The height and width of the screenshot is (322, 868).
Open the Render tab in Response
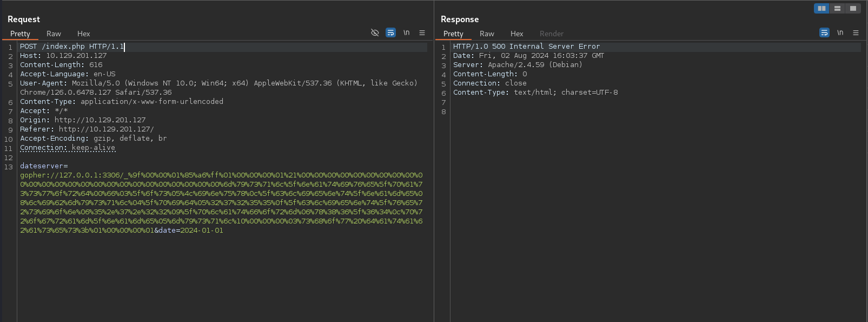[551, 34]
